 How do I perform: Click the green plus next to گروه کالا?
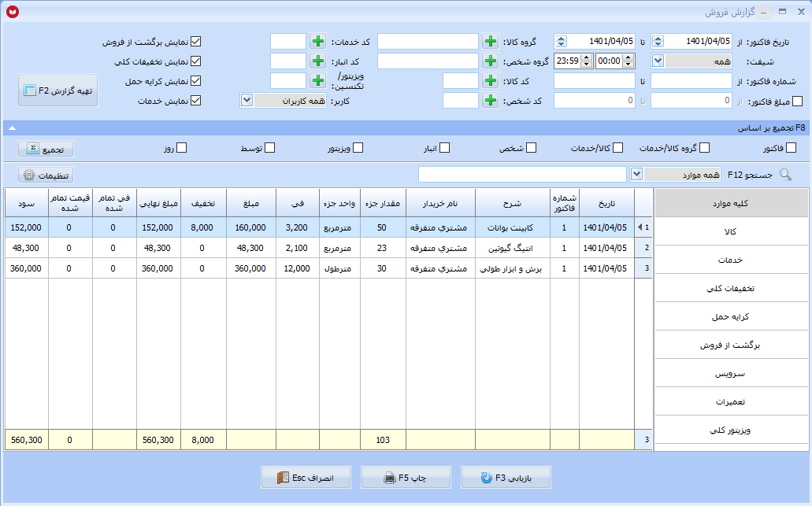491,42
